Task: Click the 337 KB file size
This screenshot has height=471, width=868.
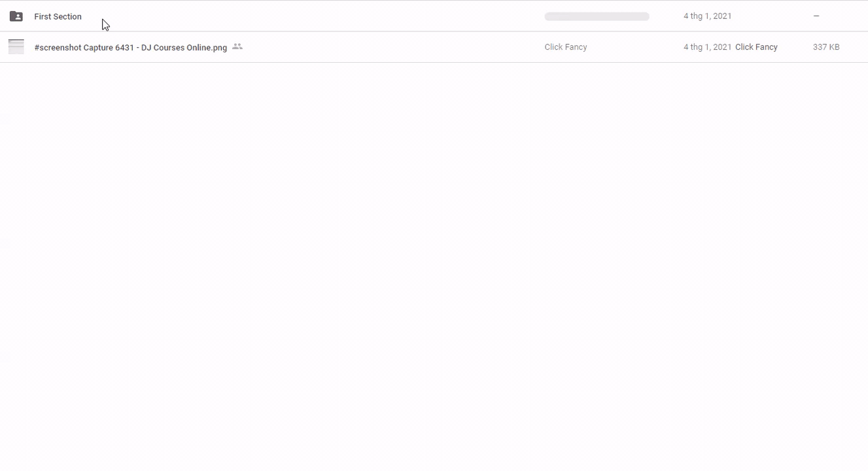Action: tap(825, 47)
